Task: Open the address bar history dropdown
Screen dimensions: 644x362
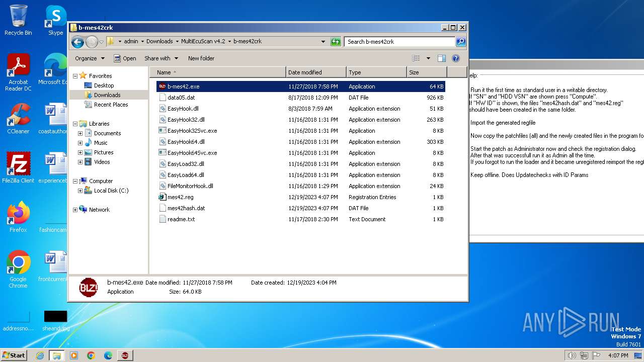Action: [x=323, y=42]
